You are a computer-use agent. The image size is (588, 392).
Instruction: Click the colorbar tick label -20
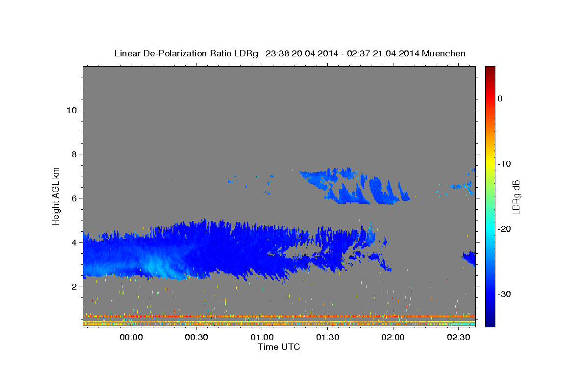504,229
